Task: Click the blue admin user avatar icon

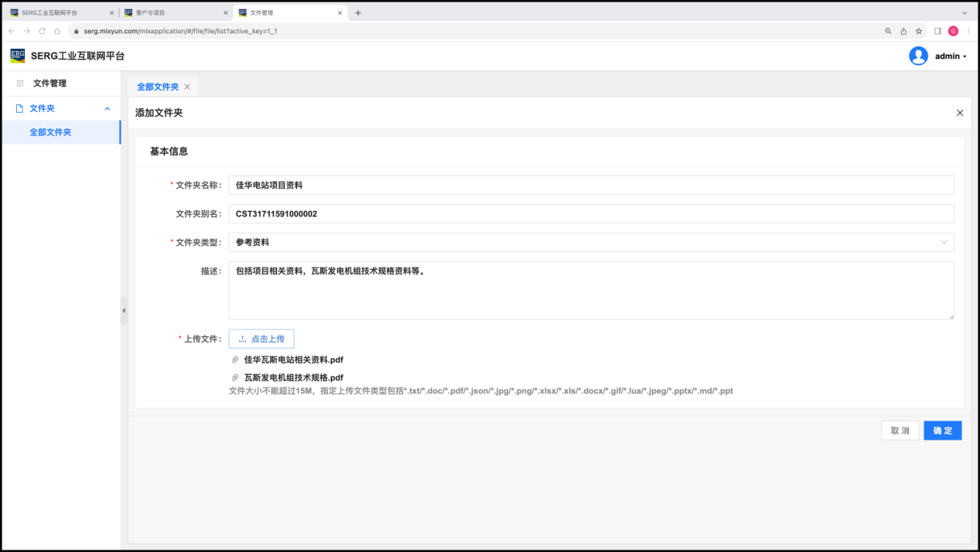Action: pyautogui.click(x=918, y=56)
